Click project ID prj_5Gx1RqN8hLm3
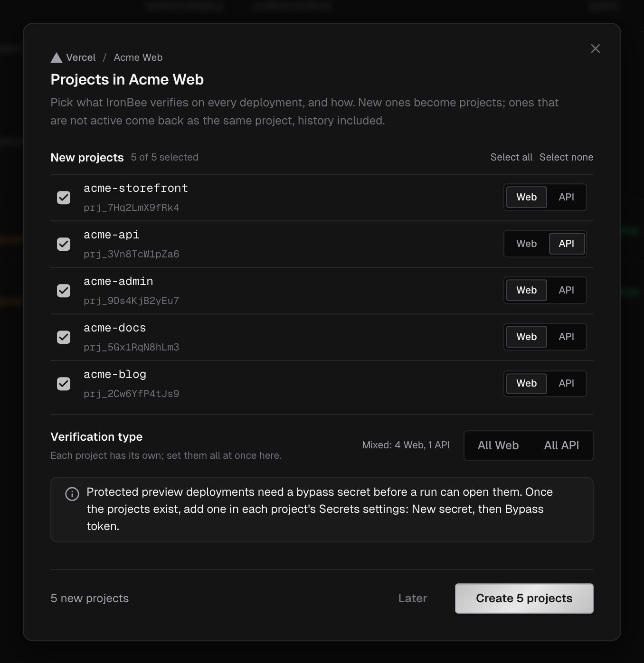The width and height of the screenshot is (644, 663). pyautogui.click(x=132, y=347)
